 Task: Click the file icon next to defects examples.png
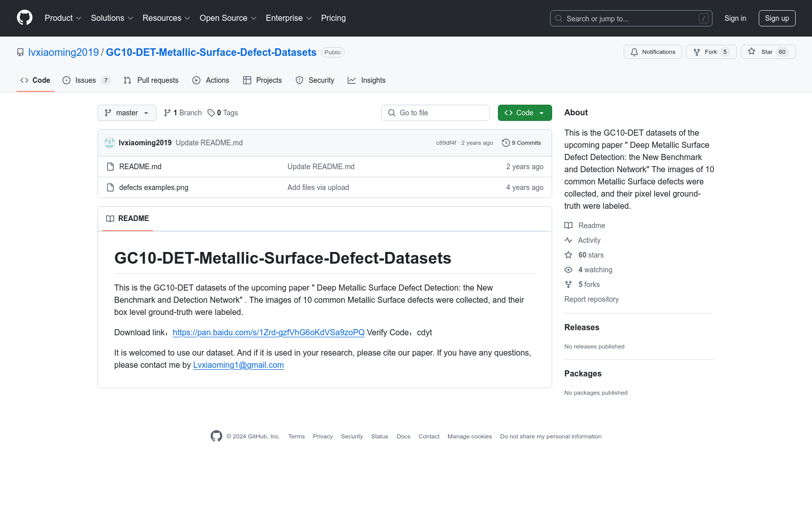click(110, 187)
